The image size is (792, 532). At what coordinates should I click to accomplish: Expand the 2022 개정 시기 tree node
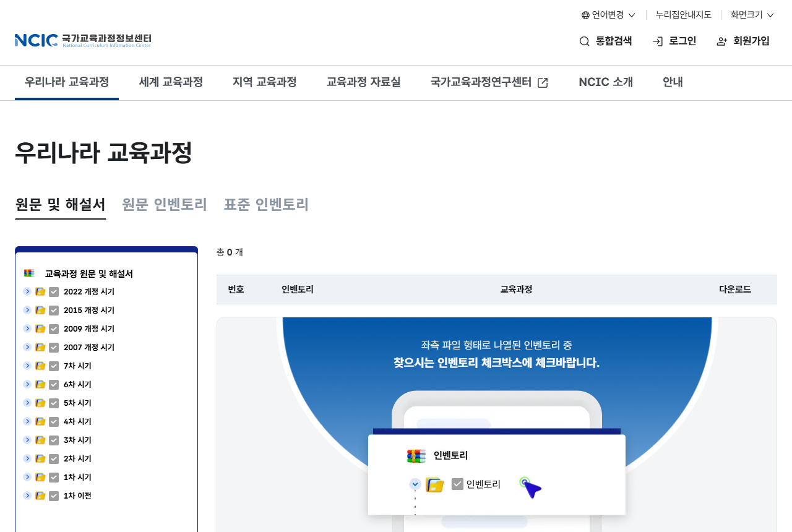pyautogui.click(x=27, y=291)
